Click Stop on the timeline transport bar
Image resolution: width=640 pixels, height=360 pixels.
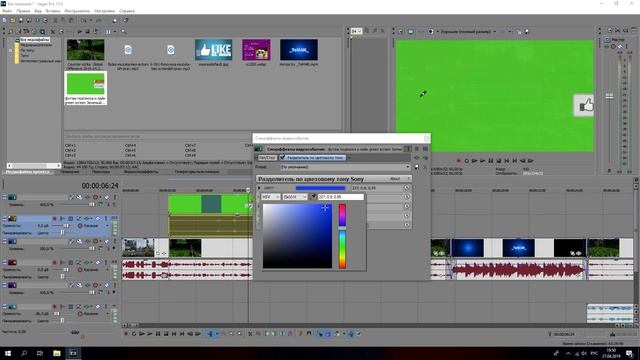tap(166, 334)
